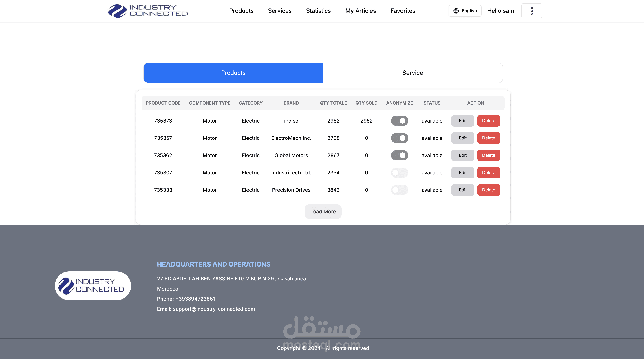644x359 pixels.
Task: Edit the Global Motors product
Action: 462,155
